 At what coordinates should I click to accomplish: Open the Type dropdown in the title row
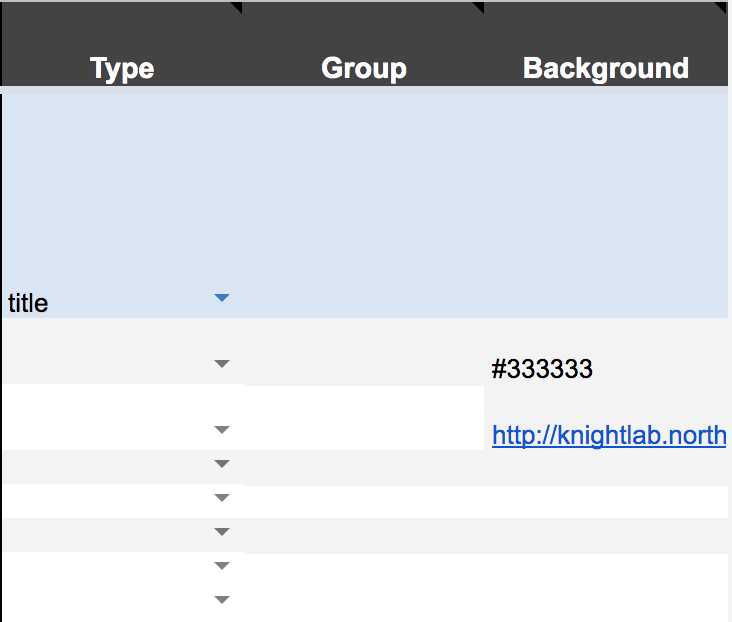click(x=222, y=298)
